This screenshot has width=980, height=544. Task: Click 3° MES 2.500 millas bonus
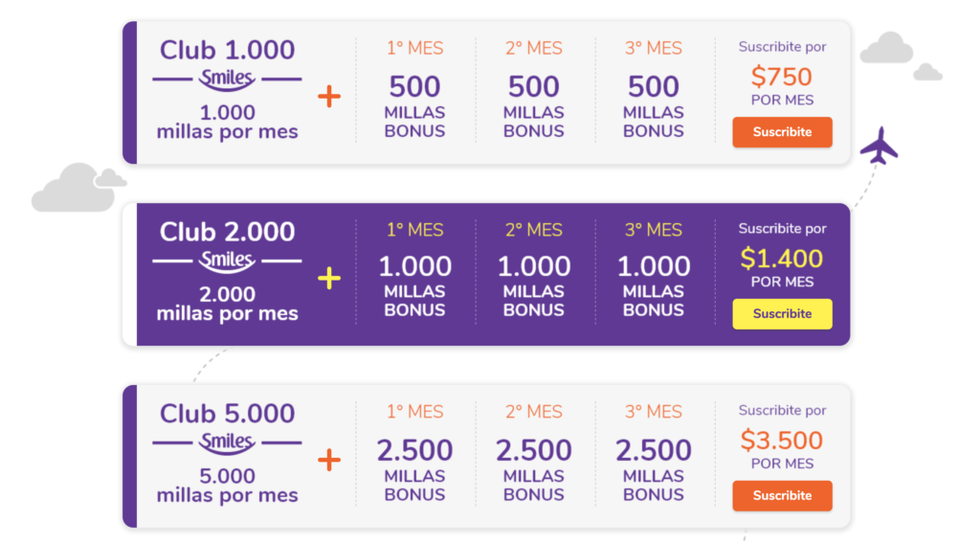pyautogui.click(x=653, y=453)
